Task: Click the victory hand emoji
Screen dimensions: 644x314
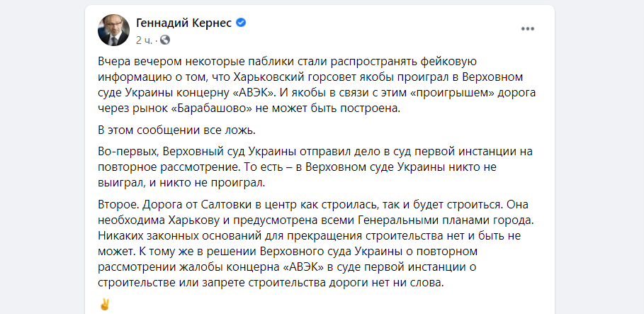Action: pyautogui.click(x=105, y=305)
